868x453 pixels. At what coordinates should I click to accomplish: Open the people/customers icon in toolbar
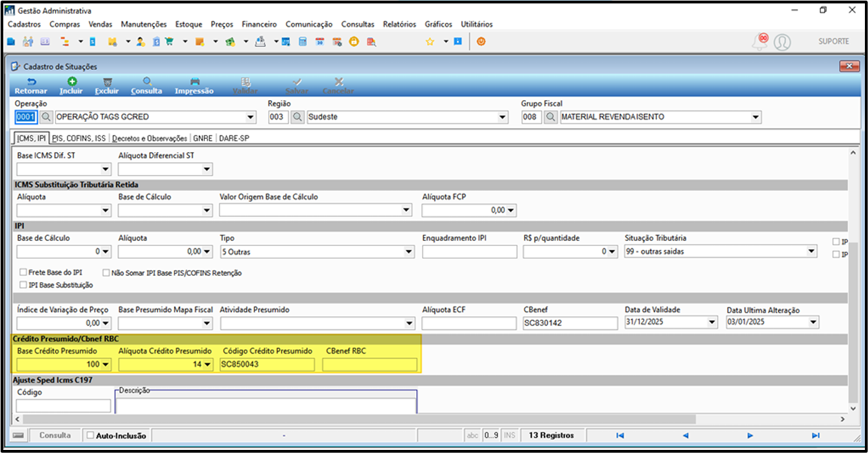pyautogui.click(x=28, y=42)
